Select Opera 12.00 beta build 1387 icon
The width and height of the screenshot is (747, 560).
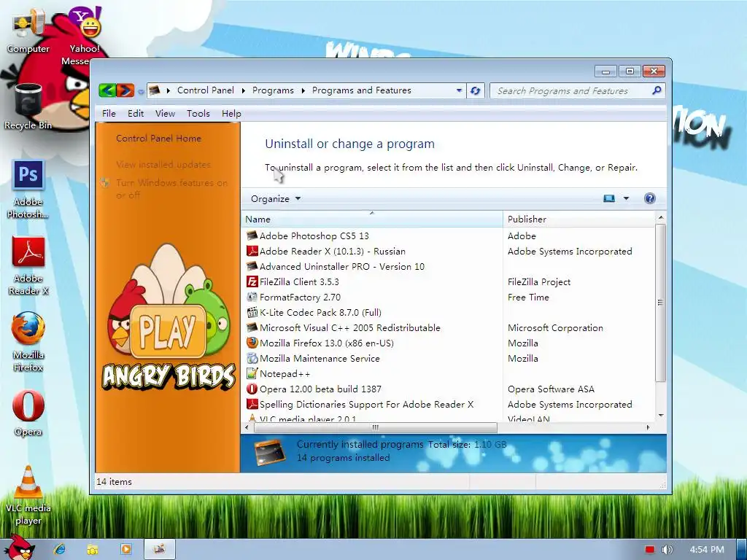(x=252, y=389)
